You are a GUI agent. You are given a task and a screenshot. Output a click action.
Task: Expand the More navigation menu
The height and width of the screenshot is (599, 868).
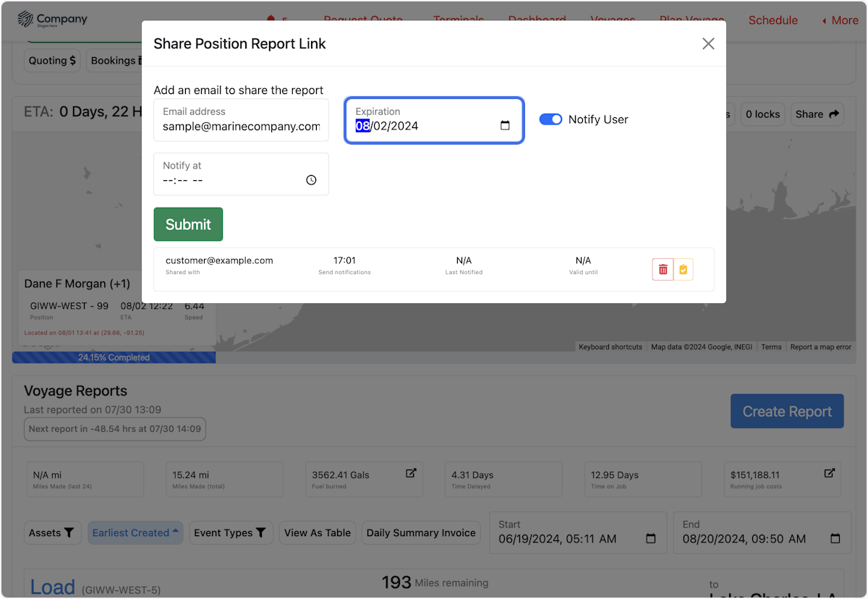pyautogui.click(x=839, y=20)
